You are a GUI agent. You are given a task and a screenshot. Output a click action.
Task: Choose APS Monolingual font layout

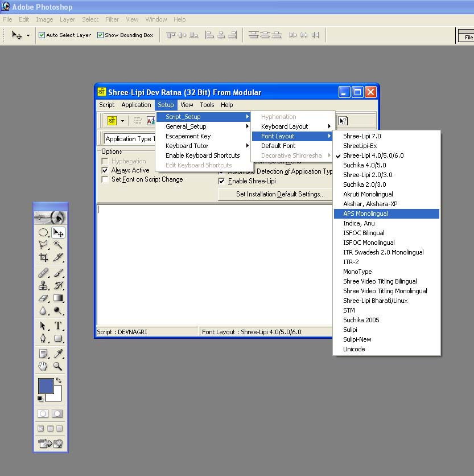(x=386, y=214)
